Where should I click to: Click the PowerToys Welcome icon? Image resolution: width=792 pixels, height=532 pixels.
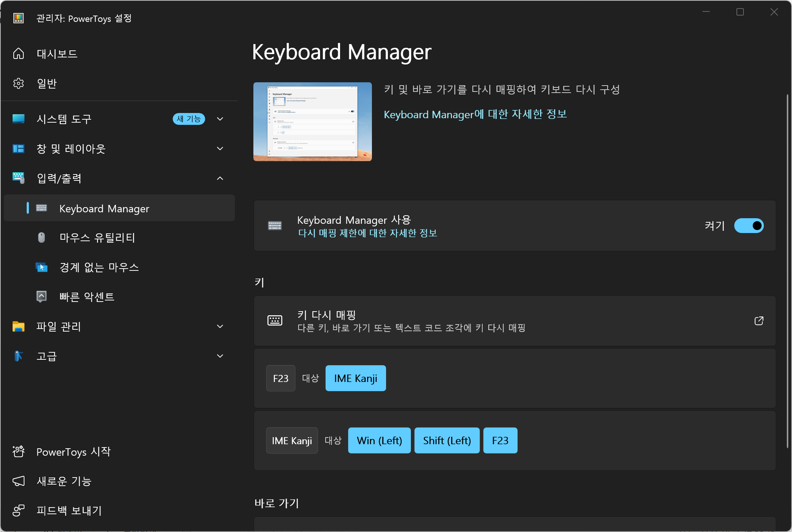(x=19, y=452)
